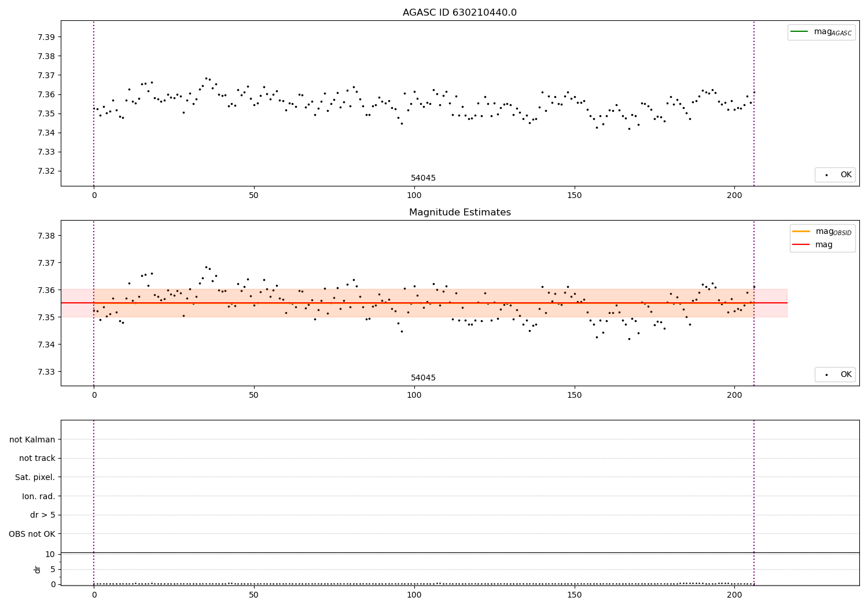Click the 7.39 tick label in the top plot
868x608 pixels.
(x=46, y=37)
